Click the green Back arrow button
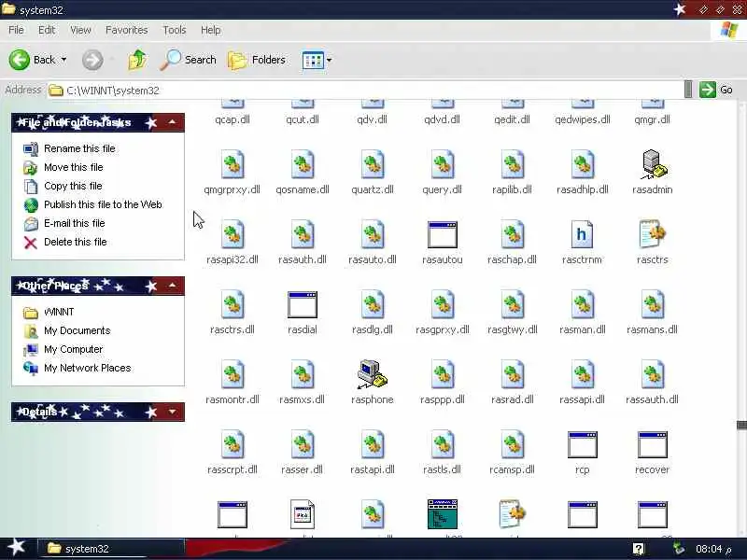Screen dimensions: 747x560 [x=20, y=60]
